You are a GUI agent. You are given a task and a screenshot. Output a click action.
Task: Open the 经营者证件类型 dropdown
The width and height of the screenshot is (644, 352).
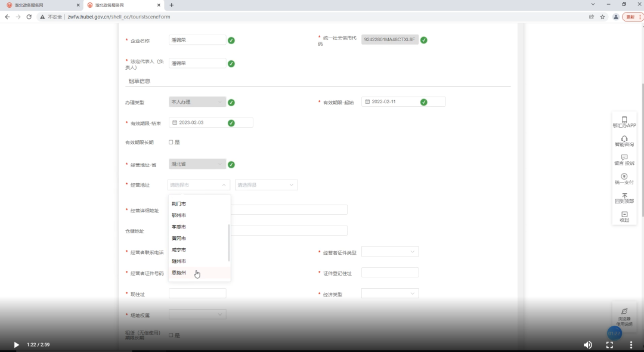390,251
